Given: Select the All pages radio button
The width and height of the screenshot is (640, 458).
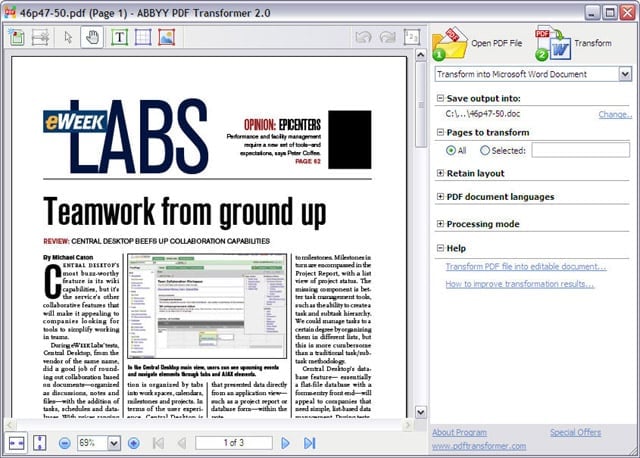Looking at the screenshot, I should [x=451, y=151].
